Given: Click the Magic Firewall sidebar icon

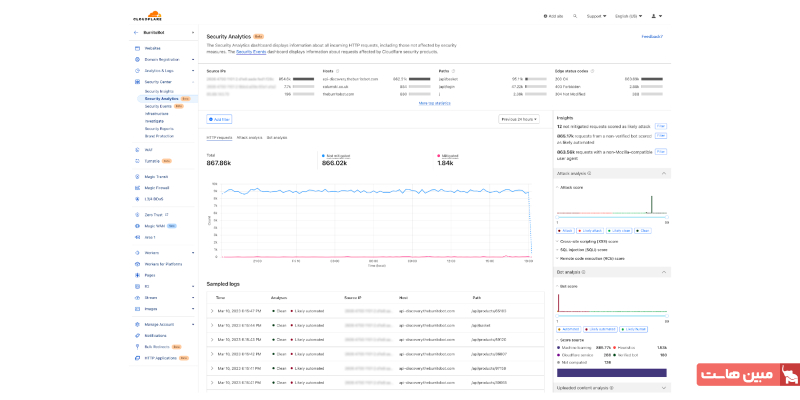Looking at the screenshot, I should pyautogui.click(x=137, y=188).
